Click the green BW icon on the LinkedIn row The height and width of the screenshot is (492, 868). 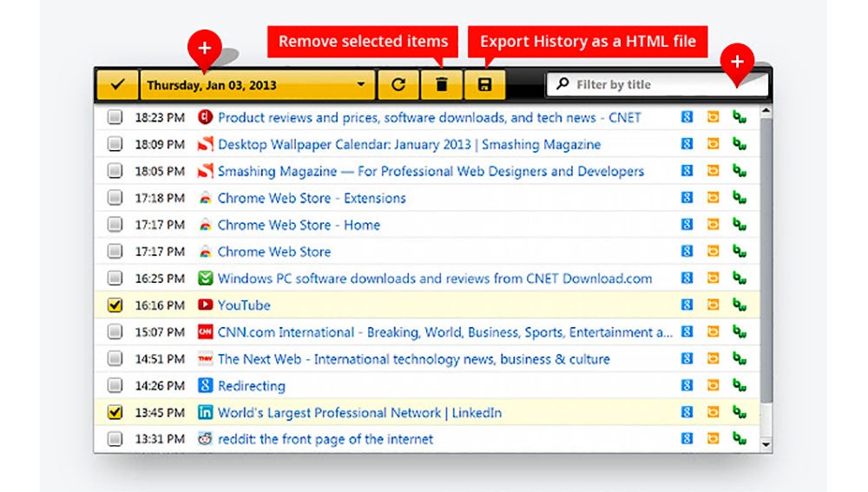click(x=740, y=412)
